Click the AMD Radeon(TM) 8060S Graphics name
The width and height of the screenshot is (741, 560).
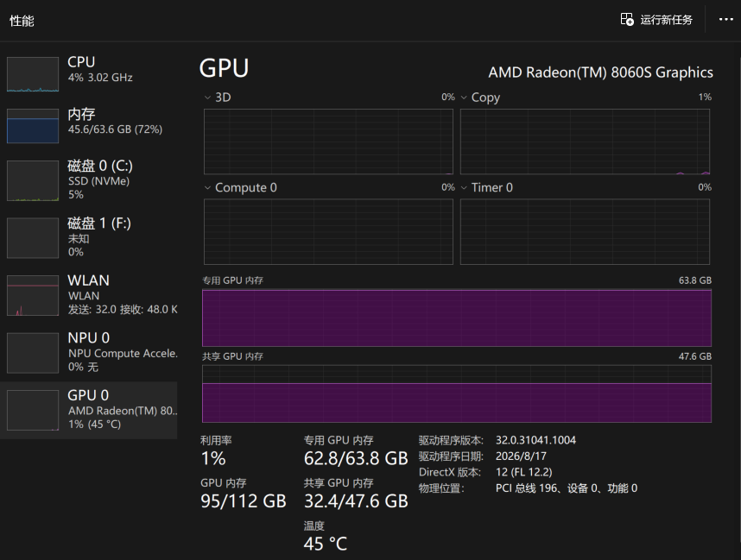(x=600, y=72)
